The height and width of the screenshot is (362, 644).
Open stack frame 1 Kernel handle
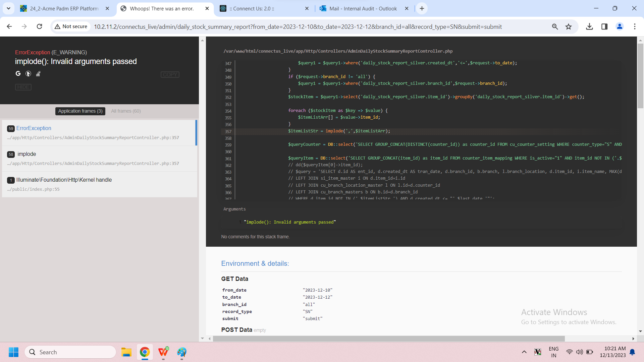point(99,184)
